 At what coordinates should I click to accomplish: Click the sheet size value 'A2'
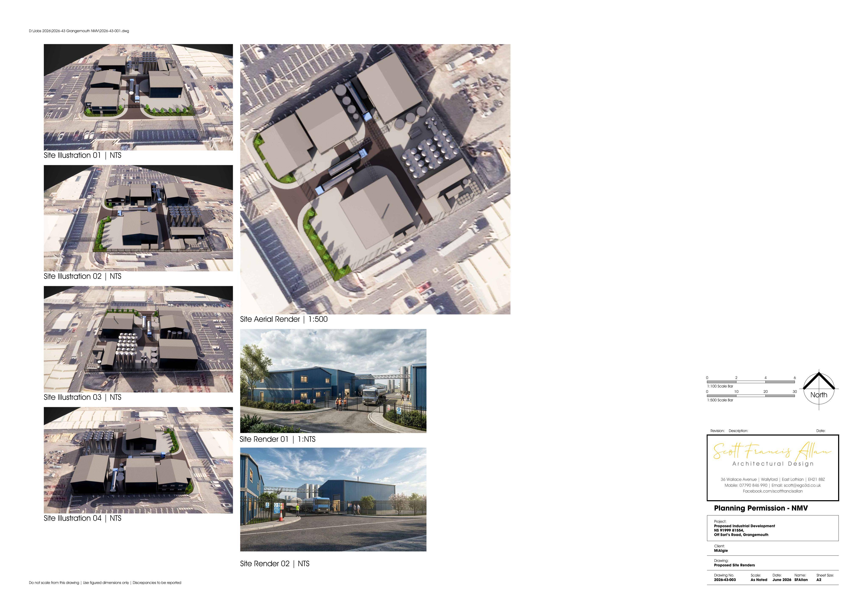coord(819,580)
